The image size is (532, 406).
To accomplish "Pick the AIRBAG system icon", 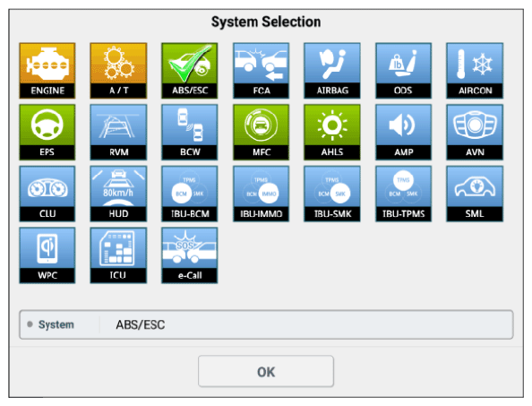I will click(x=332, y=71).
